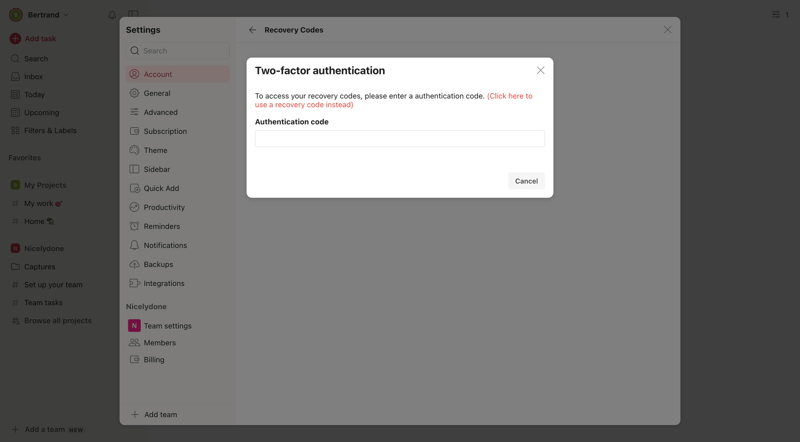Viewport: 800px width, 442px height.
Task: Open Theme settings
Action: pyautogui.click(x=178, y=150)
